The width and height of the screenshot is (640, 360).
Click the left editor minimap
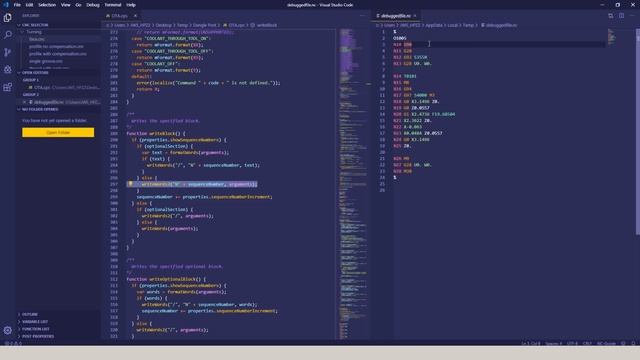coord(352,184)
